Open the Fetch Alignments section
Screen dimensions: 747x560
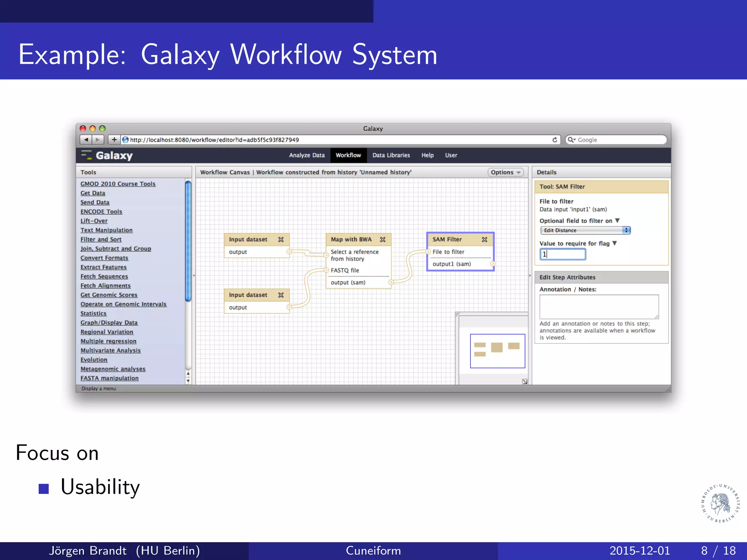105,286
